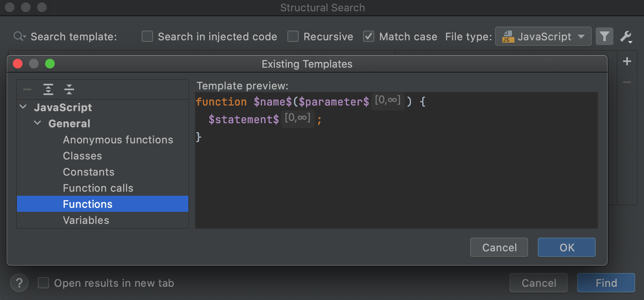Check Open results in new tab
Viewport: 644px width, 300px height.
pos(43,283)
